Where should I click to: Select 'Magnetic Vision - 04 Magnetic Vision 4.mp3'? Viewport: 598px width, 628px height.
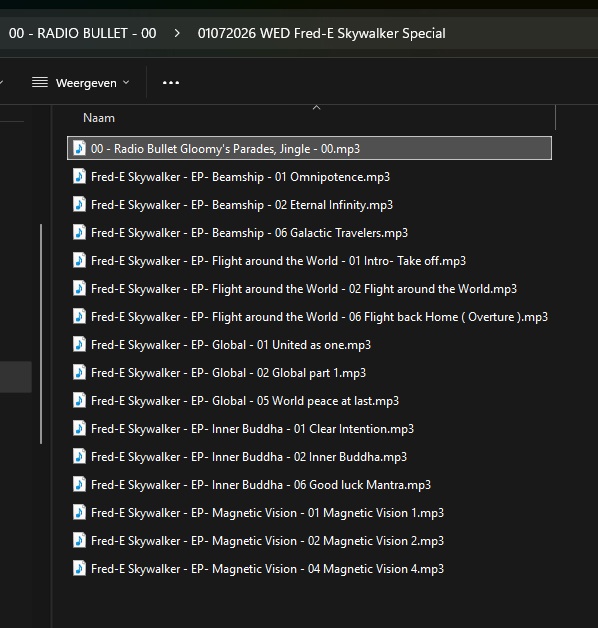[x=267, y=570]
